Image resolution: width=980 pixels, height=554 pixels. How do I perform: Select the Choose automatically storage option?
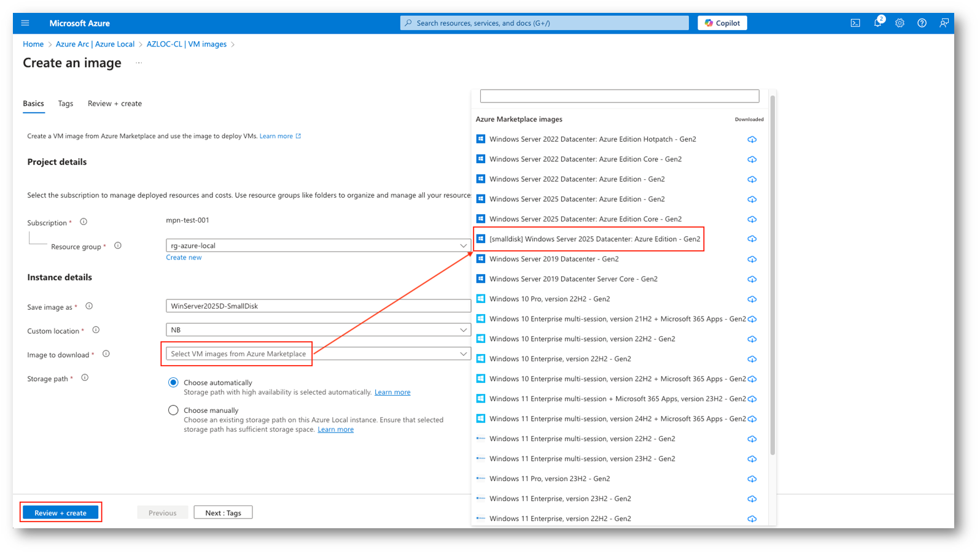tap(173, 383)
